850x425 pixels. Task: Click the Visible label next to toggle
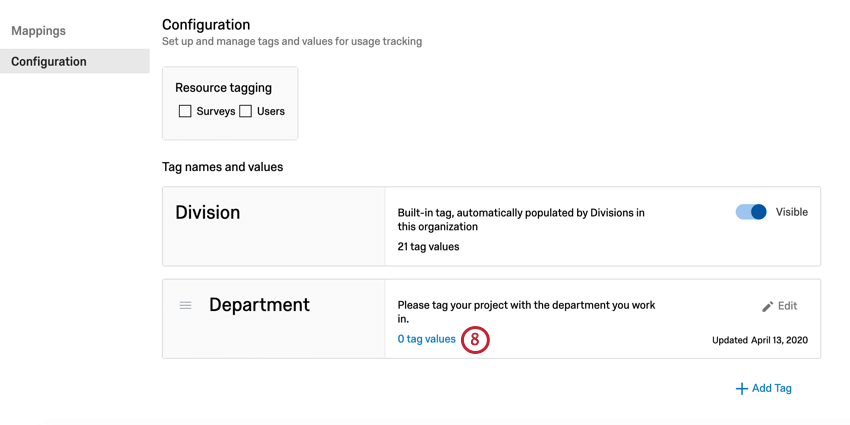791,212
